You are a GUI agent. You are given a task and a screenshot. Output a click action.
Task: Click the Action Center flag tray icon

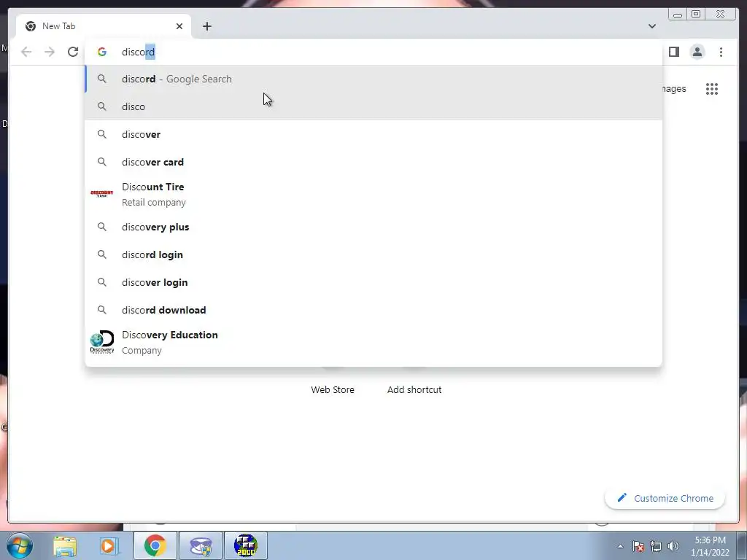tap(638, 546)
